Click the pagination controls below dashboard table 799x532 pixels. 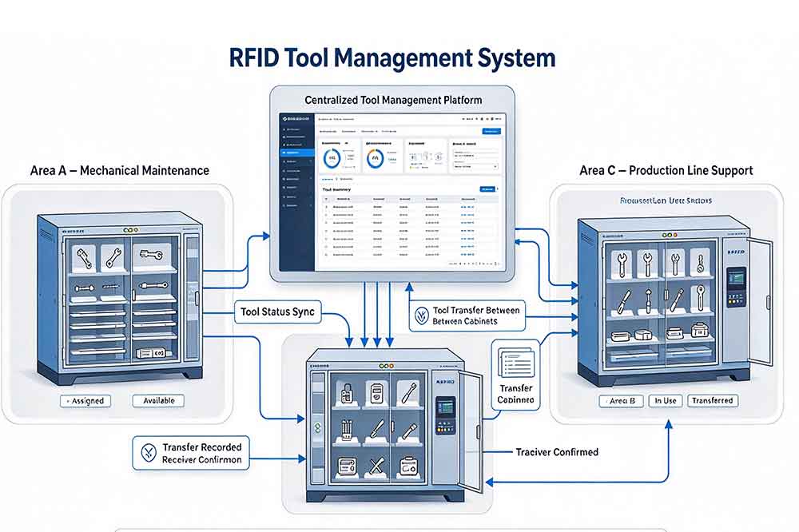[x=474, y=264]
